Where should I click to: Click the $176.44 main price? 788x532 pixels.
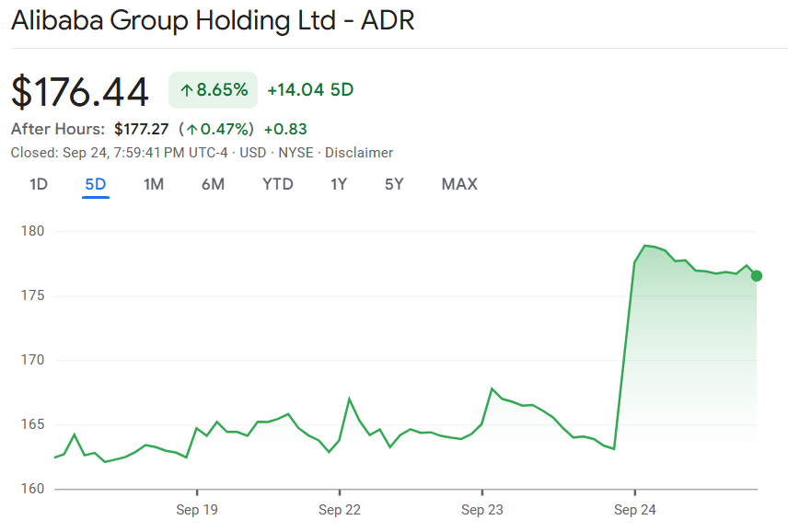pos(80,91)
